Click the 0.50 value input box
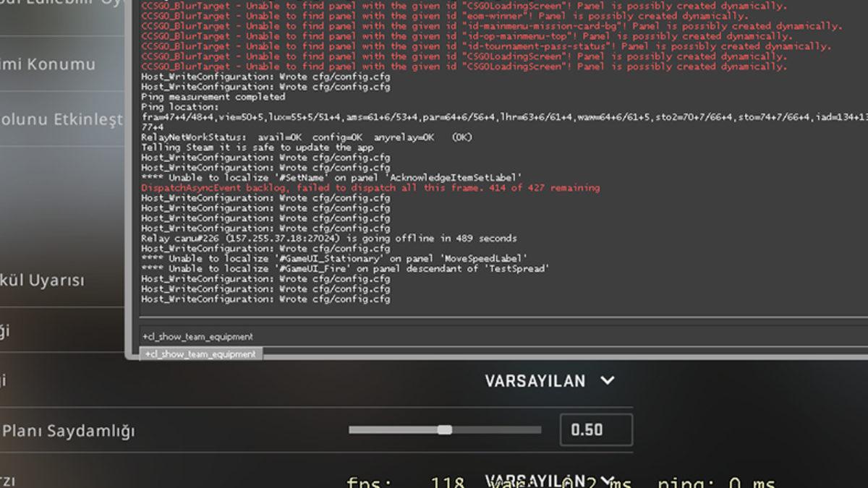 [595, 429]
